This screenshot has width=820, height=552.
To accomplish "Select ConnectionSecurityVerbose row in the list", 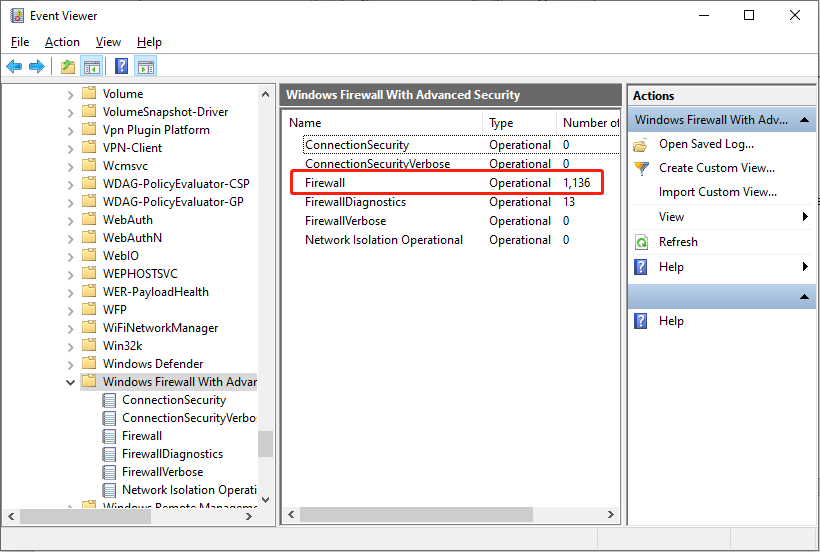I will pyautogui.click(x=452, y=164).
